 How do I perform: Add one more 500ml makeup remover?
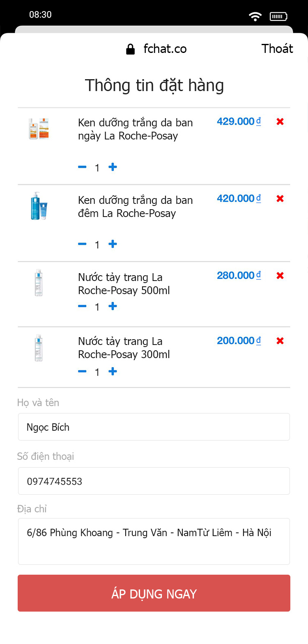[x=113, y=306]
